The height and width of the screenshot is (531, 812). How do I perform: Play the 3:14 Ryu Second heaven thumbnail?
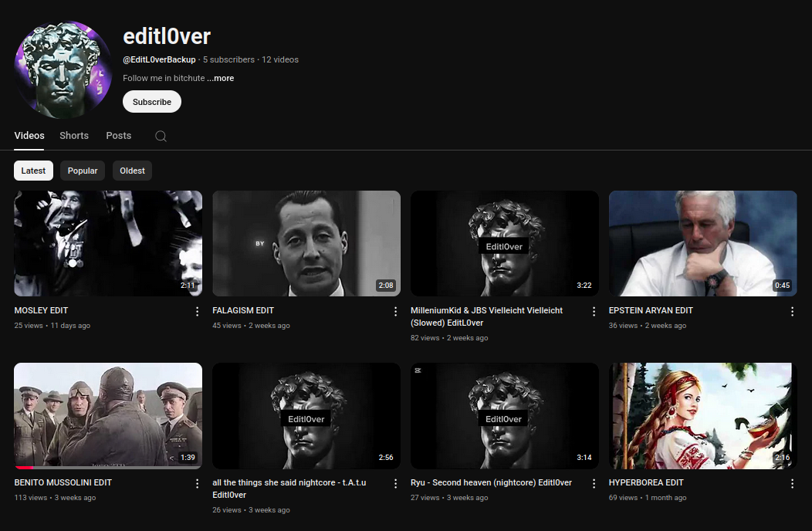pos(504,415)
